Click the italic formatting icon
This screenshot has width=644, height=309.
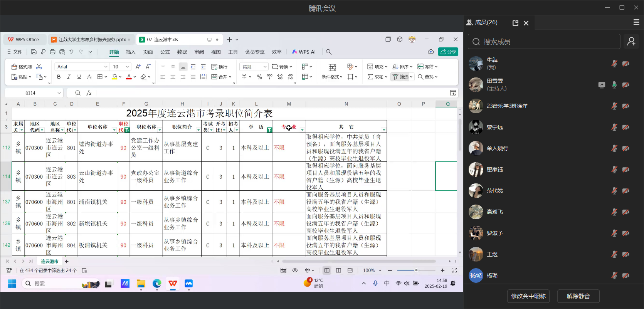pyautogui.click(x=69, y=77)
